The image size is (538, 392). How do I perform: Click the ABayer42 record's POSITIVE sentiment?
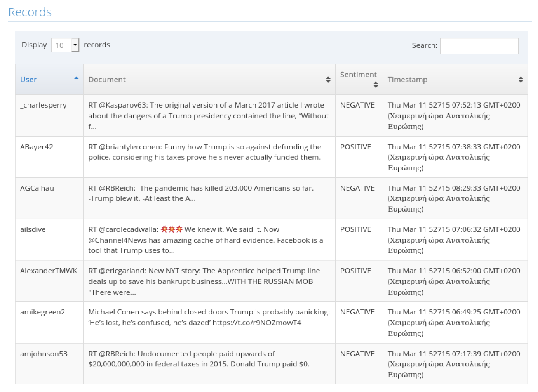coord(356,147)
